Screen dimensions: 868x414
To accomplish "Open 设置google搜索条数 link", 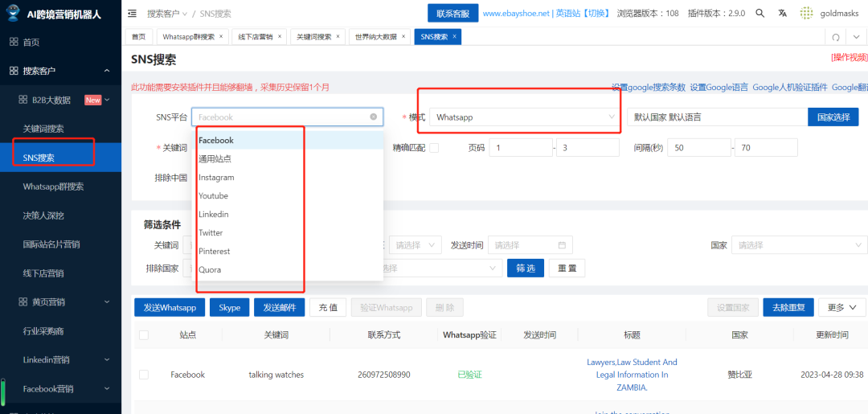I will pos(649,87).
